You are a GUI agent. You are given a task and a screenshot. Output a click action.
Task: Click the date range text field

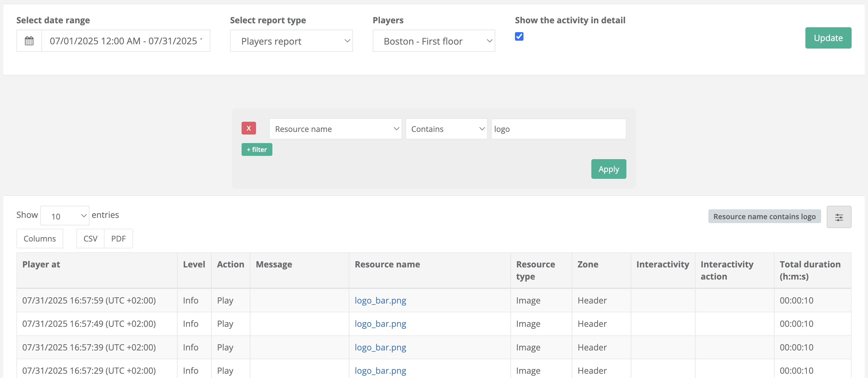125,41
